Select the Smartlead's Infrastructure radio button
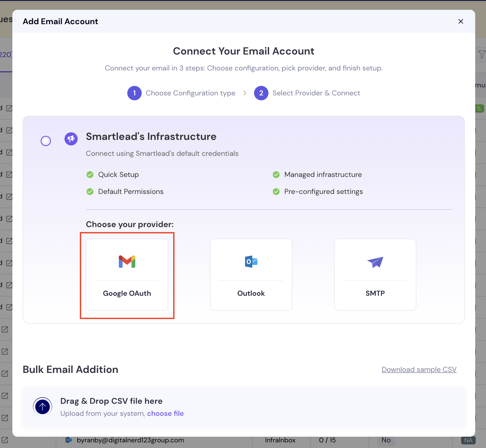 (46, 141)
